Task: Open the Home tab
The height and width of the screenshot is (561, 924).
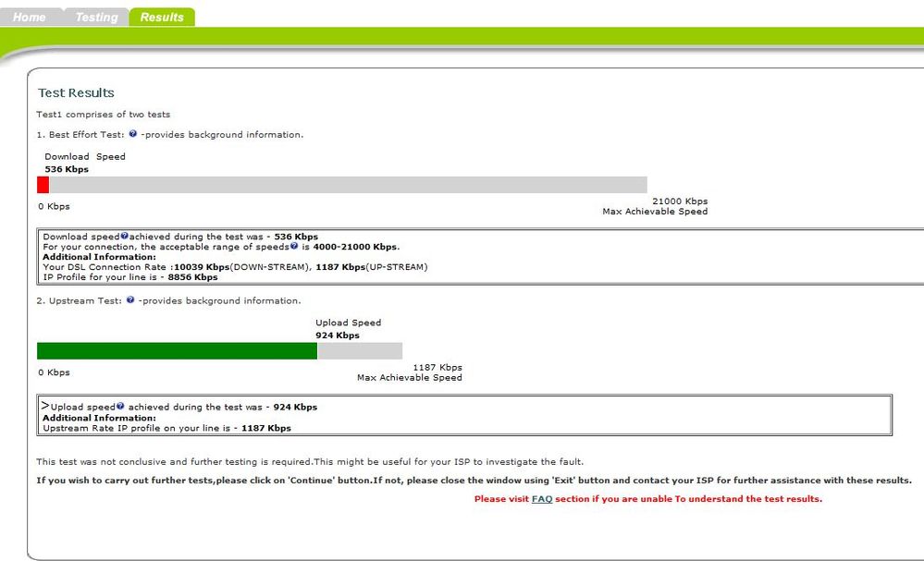Action: (30, 17)
